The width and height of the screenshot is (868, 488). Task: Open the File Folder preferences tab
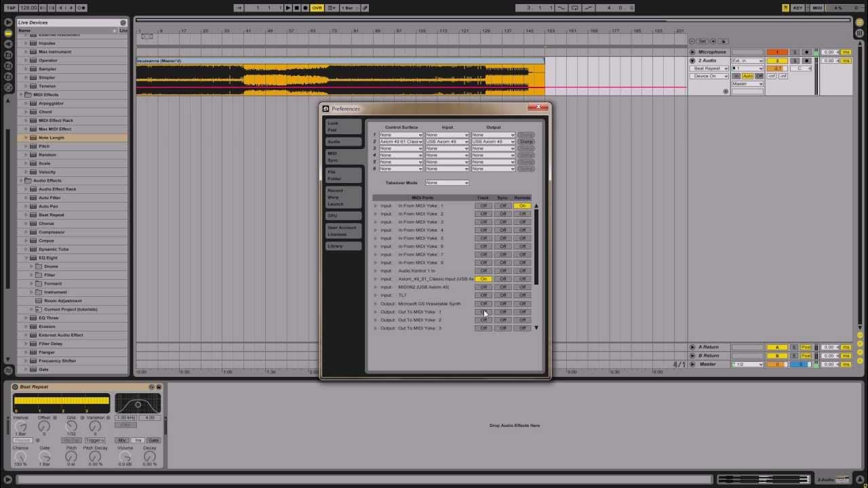click(342, 175)
